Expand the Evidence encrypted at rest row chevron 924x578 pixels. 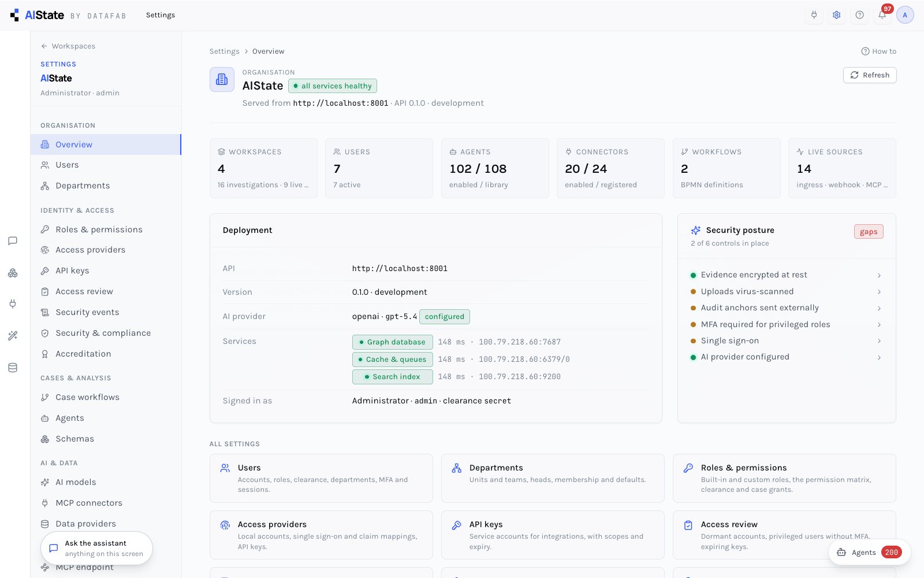click(x=879, y=275)
